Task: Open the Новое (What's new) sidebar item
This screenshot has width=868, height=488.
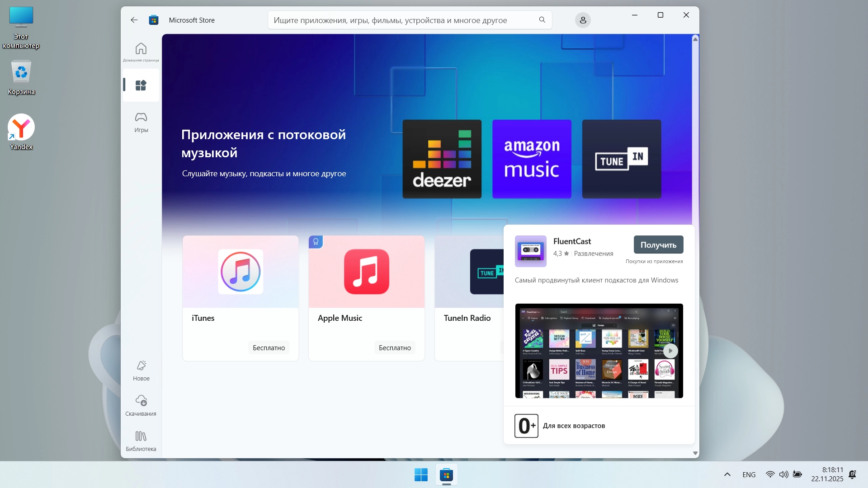Action: [141, 370]
